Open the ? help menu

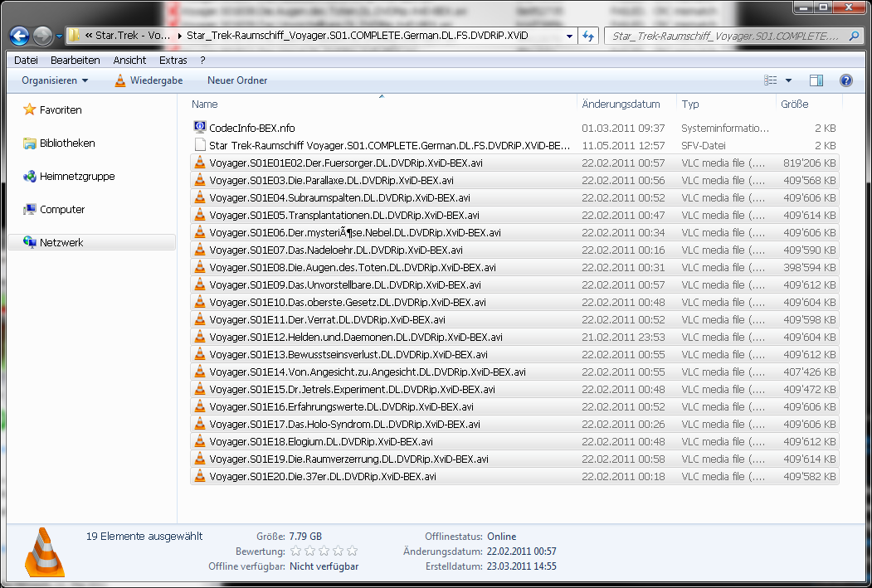click(x=202, y=60)
